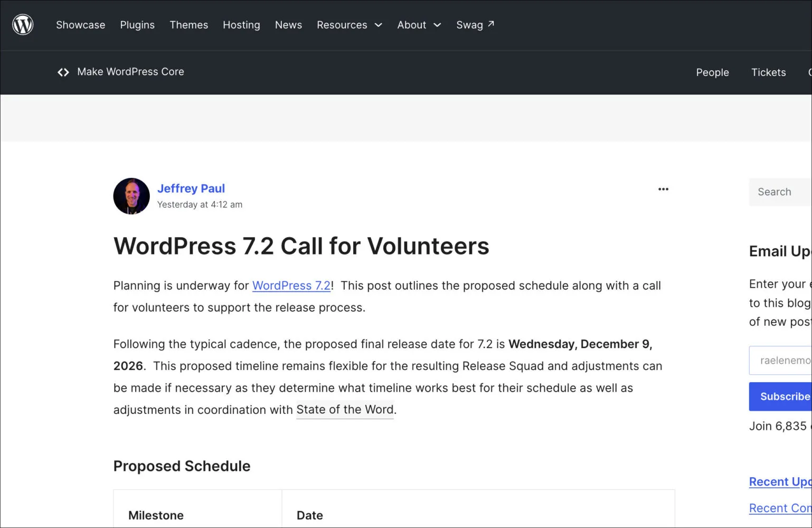
Task: Select Hosting in the top navigation
Action: (x=241, y=25)
